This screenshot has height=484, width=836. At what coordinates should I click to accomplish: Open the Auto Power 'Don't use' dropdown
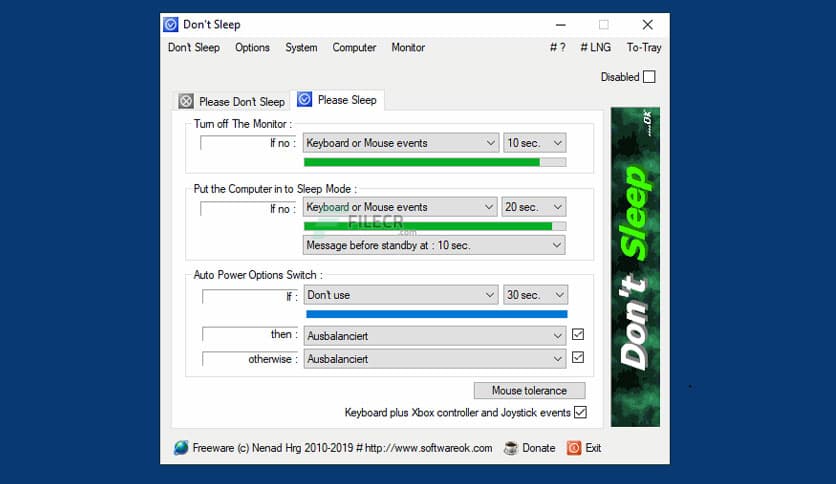[400, 295]
